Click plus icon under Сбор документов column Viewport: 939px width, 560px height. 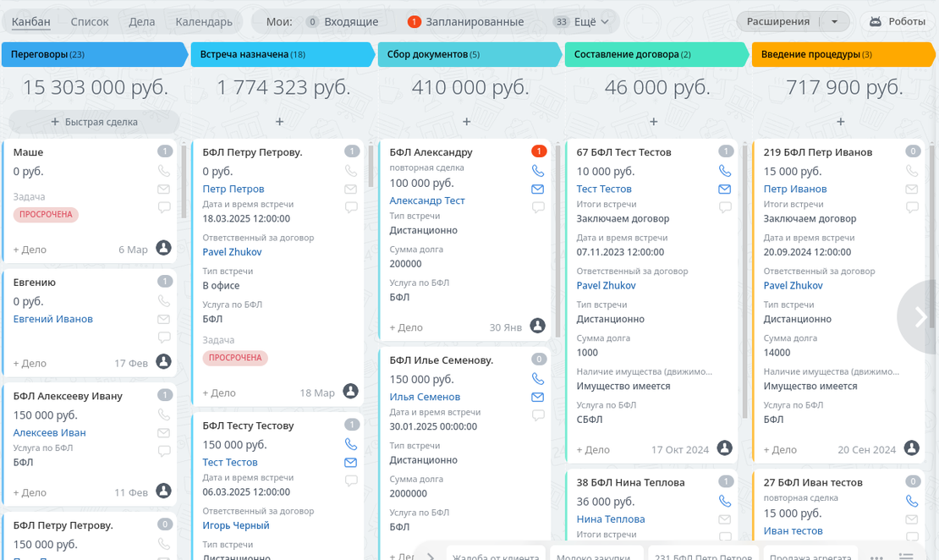coord(466,122)
